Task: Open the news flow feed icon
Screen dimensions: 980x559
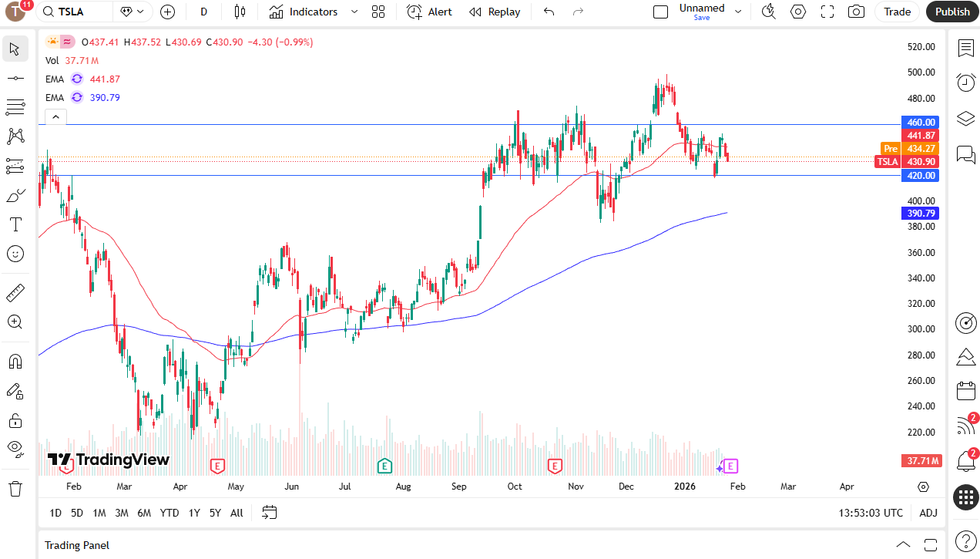Action: [x=966, y=426]
